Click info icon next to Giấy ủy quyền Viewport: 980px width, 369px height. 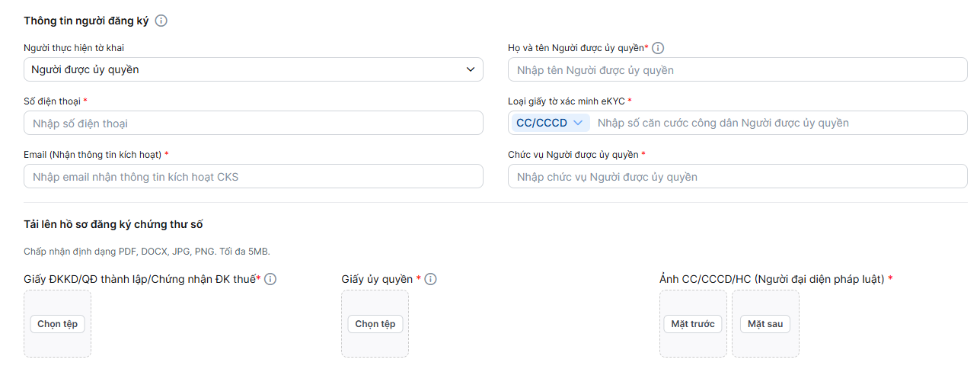[x=431, y=279]
